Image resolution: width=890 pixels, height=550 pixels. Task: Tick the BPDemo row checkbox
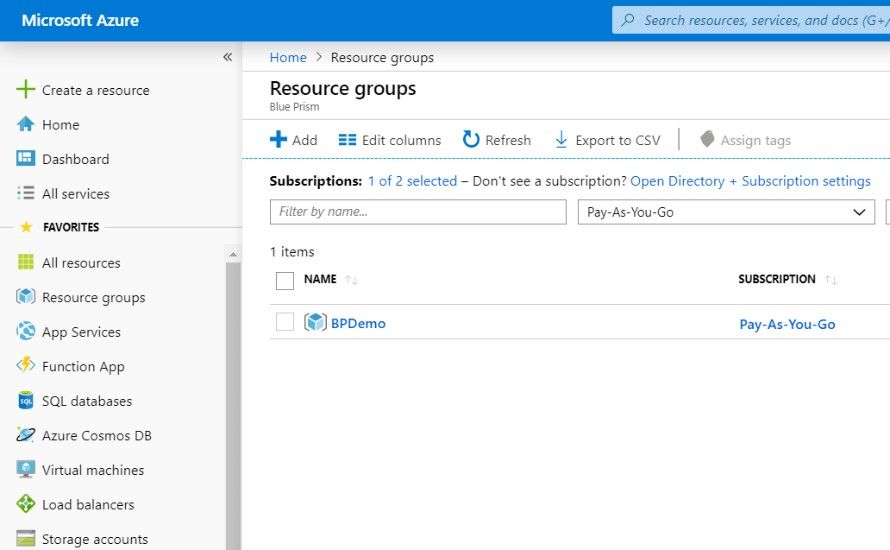tap(285, 322)
